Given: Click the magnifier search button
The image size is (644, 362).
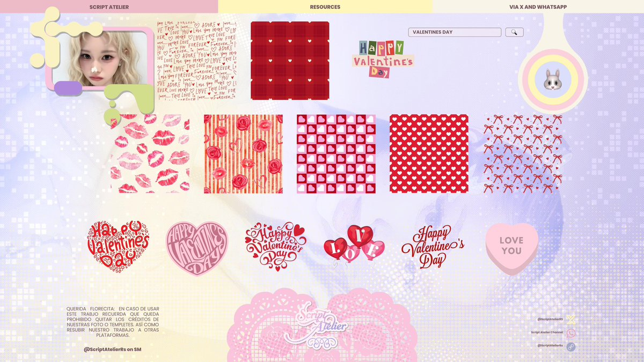Looking at the screenshot, I should 514,32.
